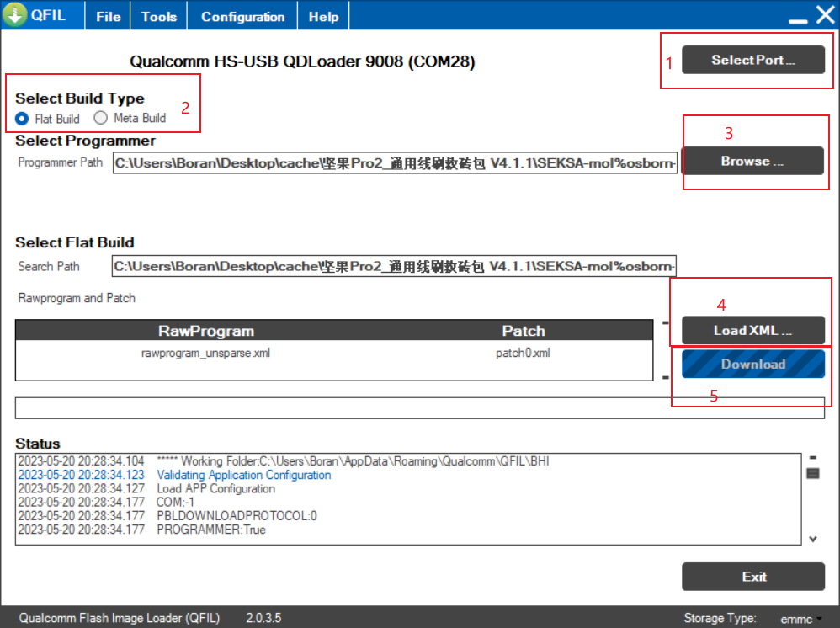Click the download progress bar
Viewport: 840px width, 628px height.
coord(419,408)
